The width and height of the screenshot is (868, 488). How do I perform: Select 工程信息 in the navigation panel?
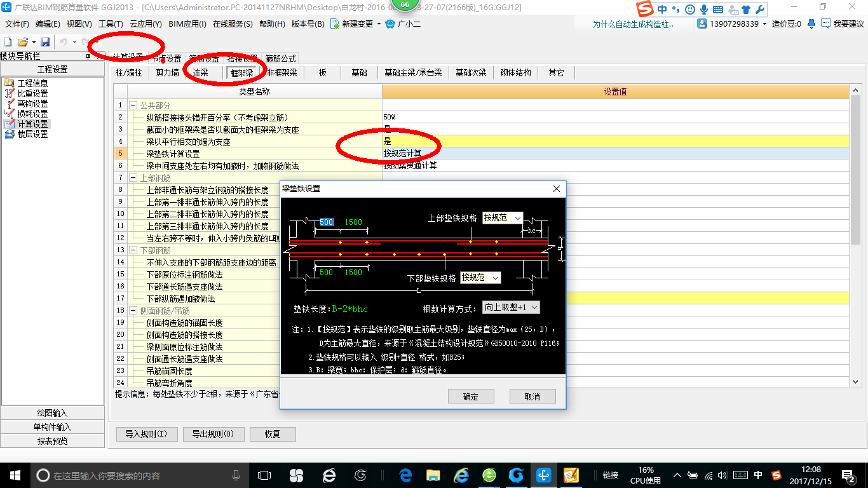(32, 83)
